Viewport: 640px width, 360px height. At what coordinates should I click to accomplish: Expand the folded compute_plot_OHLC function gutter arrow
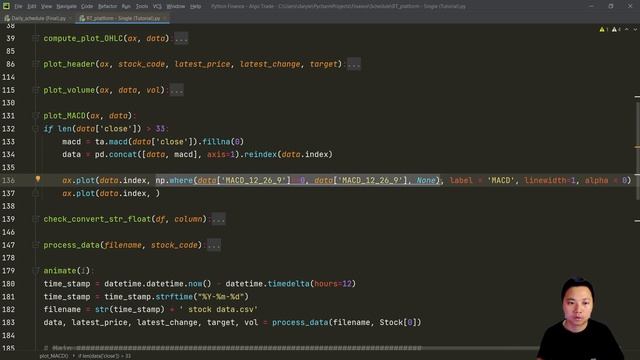tap(36, 38)
